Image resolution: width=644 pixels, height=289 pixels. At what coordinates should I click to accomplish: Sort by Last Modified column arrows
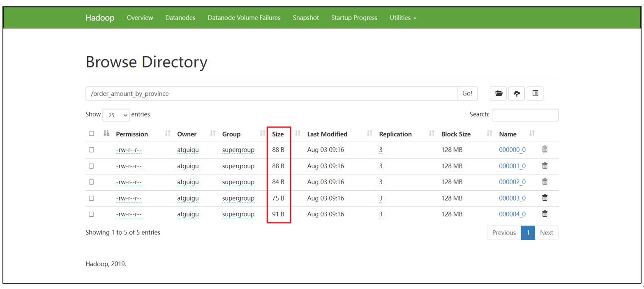coord(369,134)
